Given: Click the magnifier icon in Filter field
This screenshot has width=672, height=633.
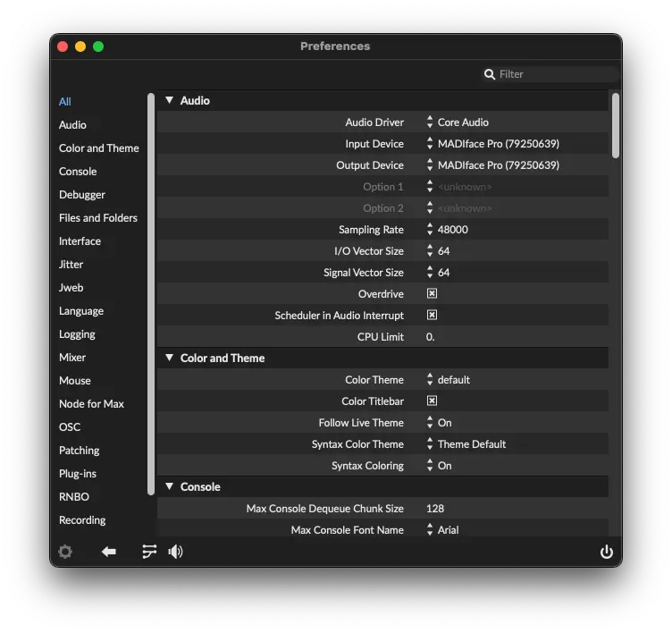Looking at the screenshot, I should click(490, 74).
